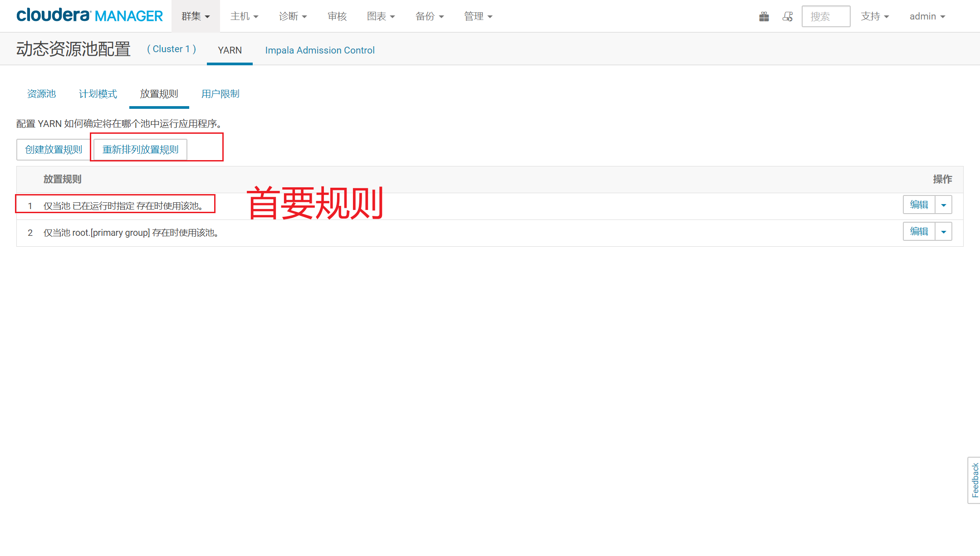Select the 计划模式 tab
The width and height of the screenshot is (980, 556).
point(98,94)
